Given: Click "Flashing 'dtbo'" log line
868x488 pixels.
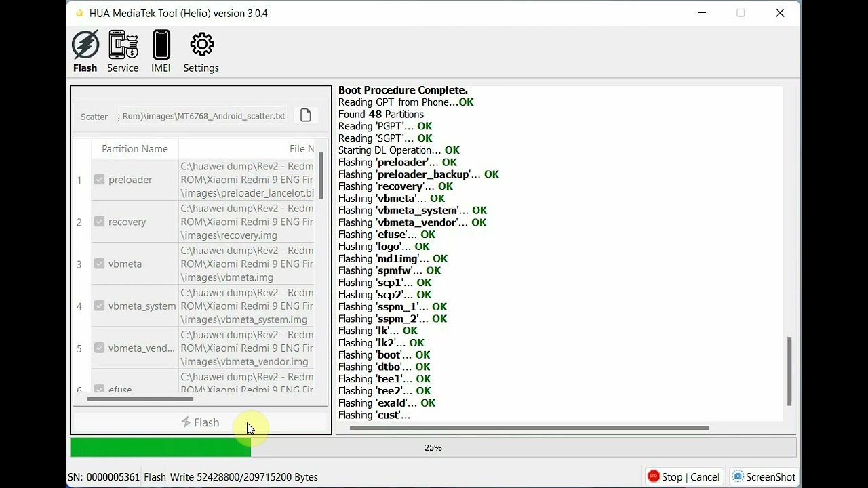Looking at the screenshot, I should tap(384, 367).
